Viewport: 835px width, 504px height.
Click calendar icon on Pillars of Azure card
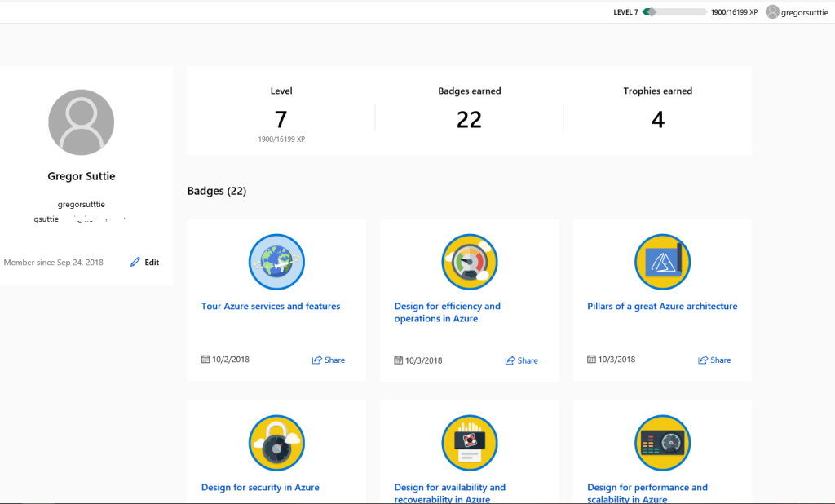[x=591, y=359]
